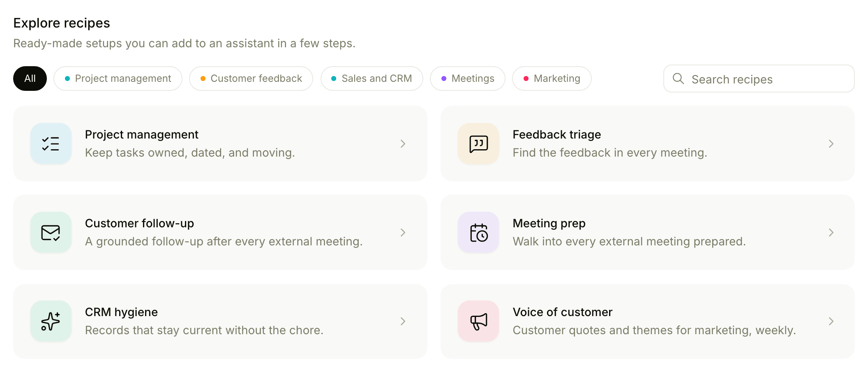Toggle the Customer feedback filter chip

coord(251,79)
